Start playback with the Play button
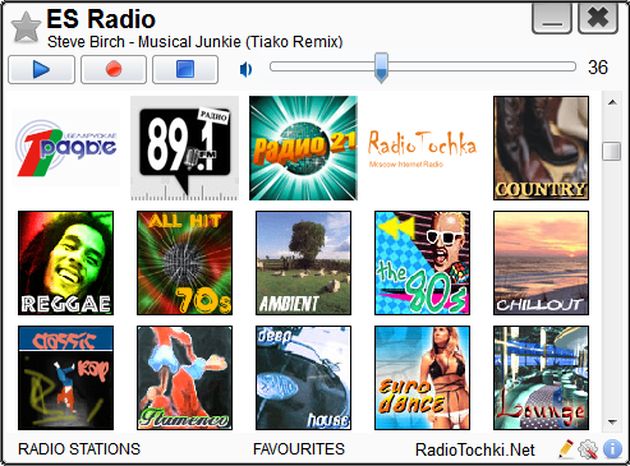630x466 pixels. click(41, 69)
